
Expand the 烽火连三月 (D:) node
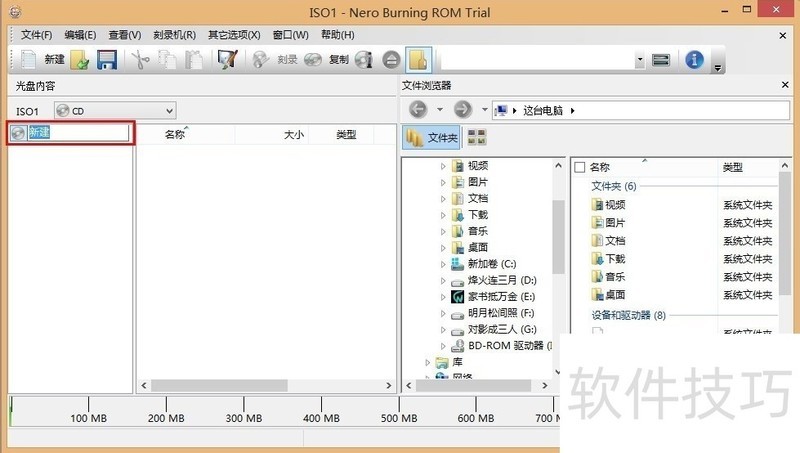coord(443,280)
